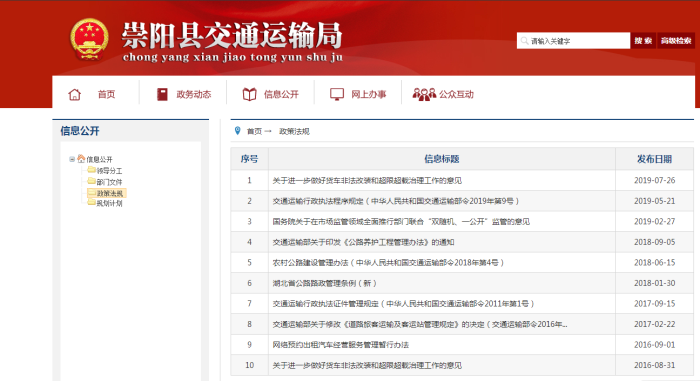
Task: Open the 首页 navigation menu
Action: click(x=106, y=94)
